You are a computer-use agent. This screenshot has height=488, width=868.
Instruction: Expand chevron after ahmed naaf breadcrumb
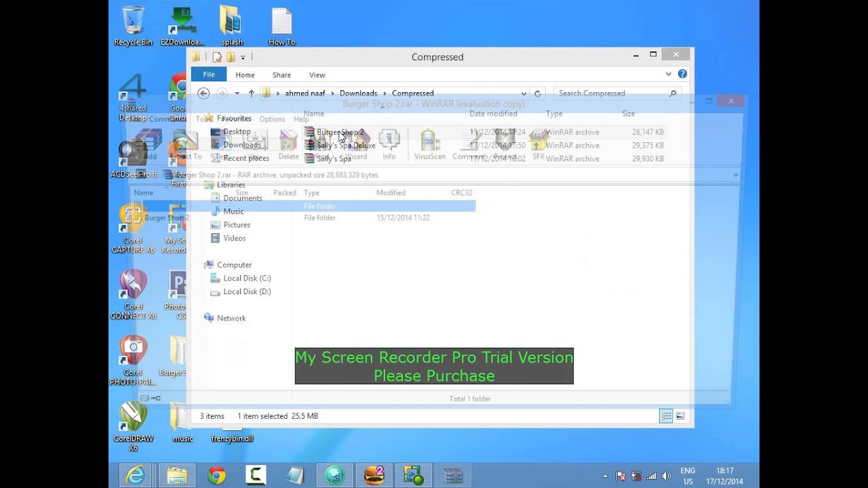tap(333, 94)
